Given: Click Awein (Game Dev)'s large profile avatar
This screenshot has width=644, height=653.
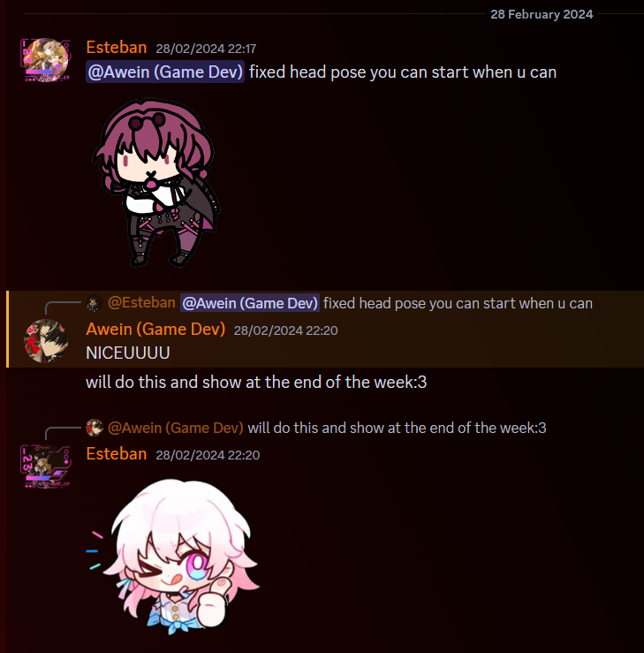Looking at the screenshot, I should pos(46,341).
